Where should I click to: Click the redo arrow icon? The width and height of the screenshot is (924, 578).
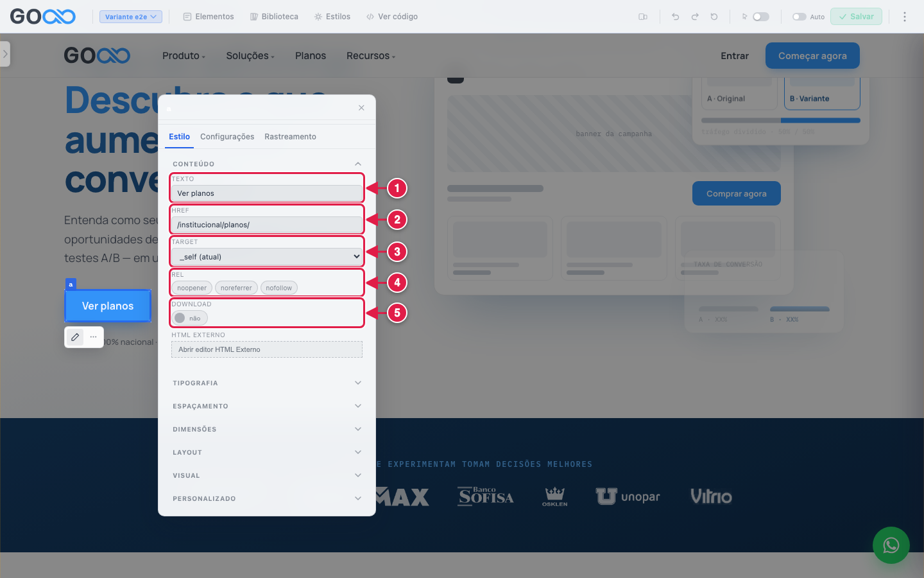point(695,17)
